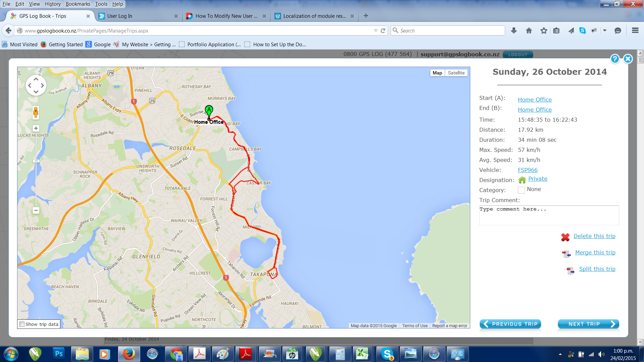Click the map zoom out minus button
This screenshot has height=362, width=644.
tap(36, 210)
